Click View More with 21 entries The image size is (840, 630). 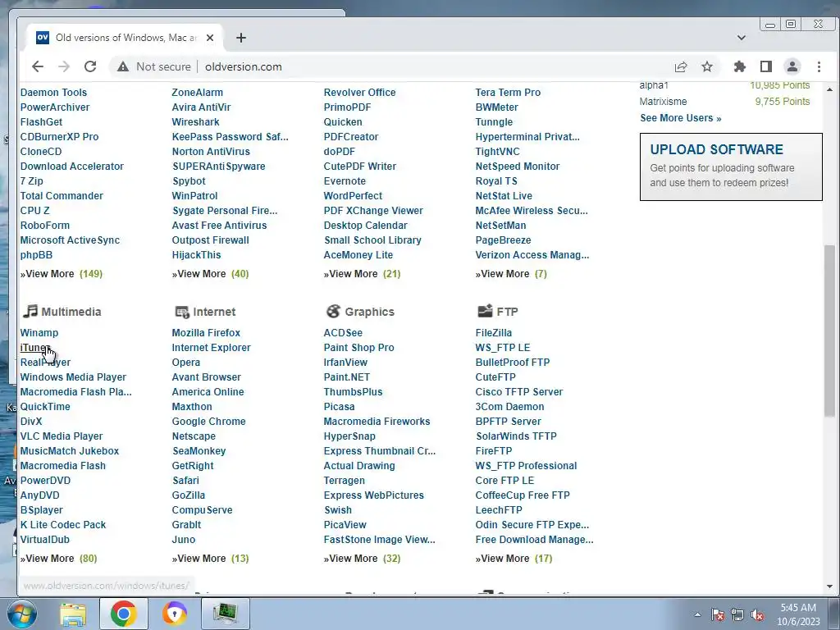[362, 274]
